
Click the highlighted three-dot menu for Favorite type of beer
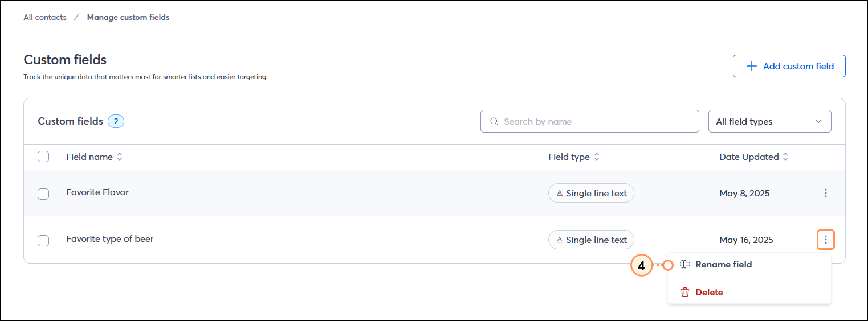pos(826,240)
